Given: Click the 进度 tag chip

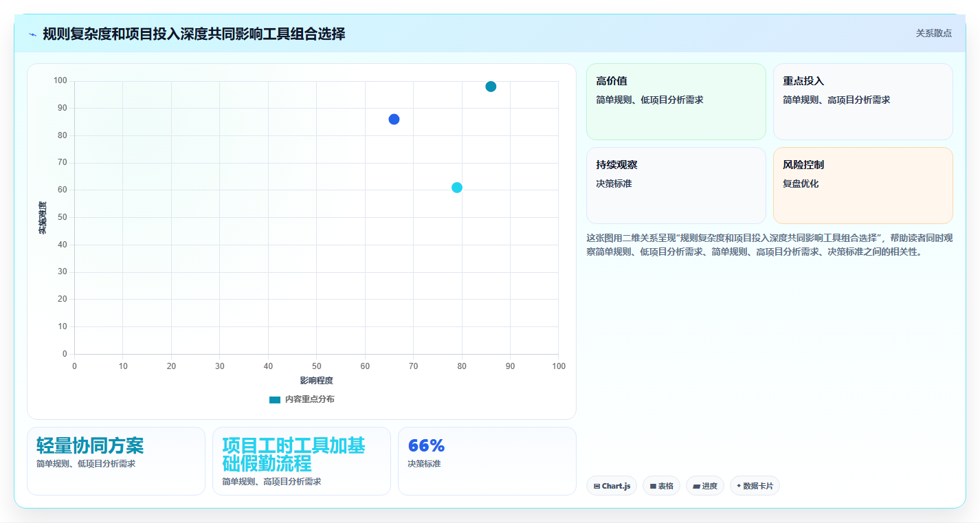Looking at the screenshot, I should click(x=705, y=486).
